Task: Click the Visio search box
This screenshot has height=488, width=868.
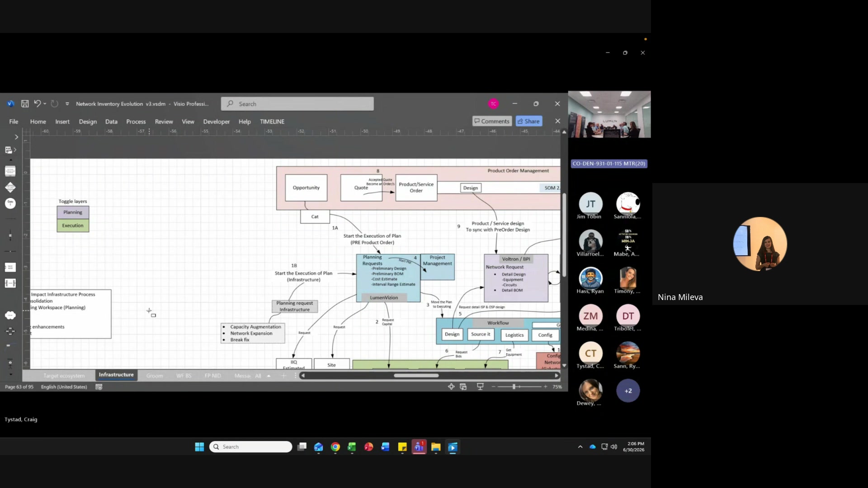Action: 297,104
